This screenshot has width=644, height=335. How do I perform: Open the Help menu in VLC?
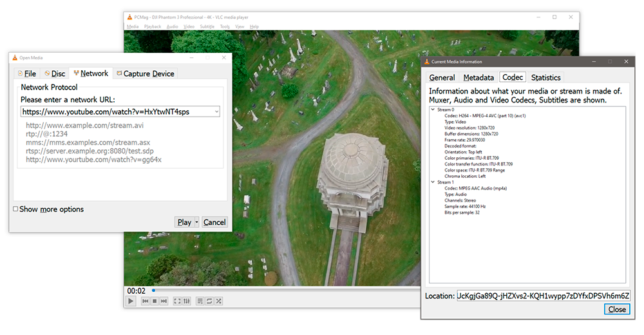click(254, 26)
